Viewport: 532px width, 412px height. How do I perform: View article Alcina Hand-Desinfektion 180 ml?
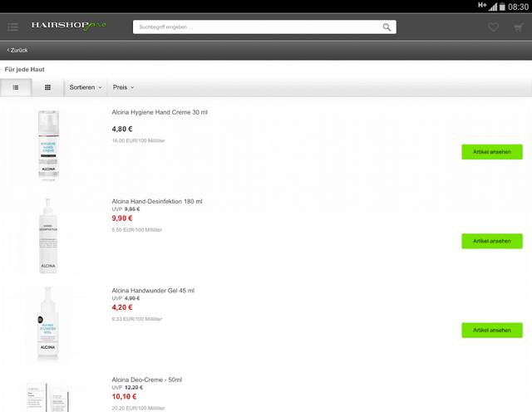click(x=492, y=241)
